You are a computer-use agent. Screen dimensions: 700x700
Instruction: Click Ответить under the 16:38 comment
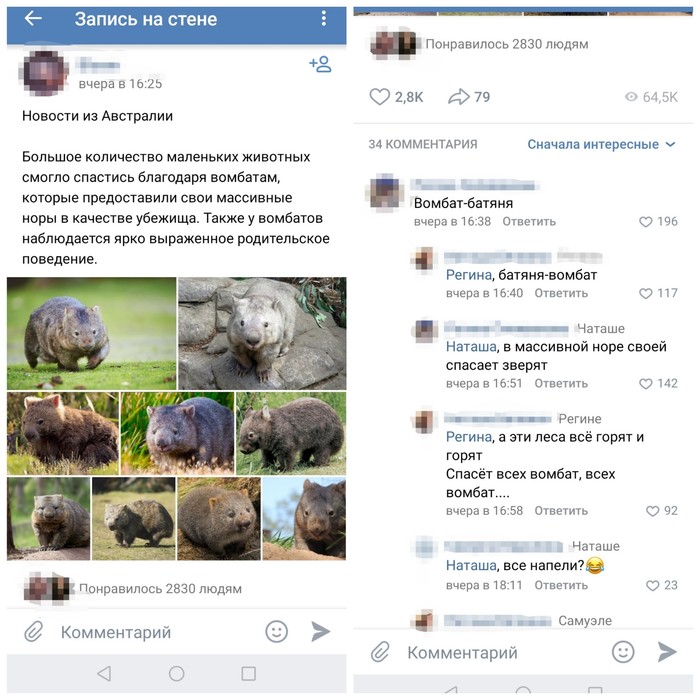529,221
